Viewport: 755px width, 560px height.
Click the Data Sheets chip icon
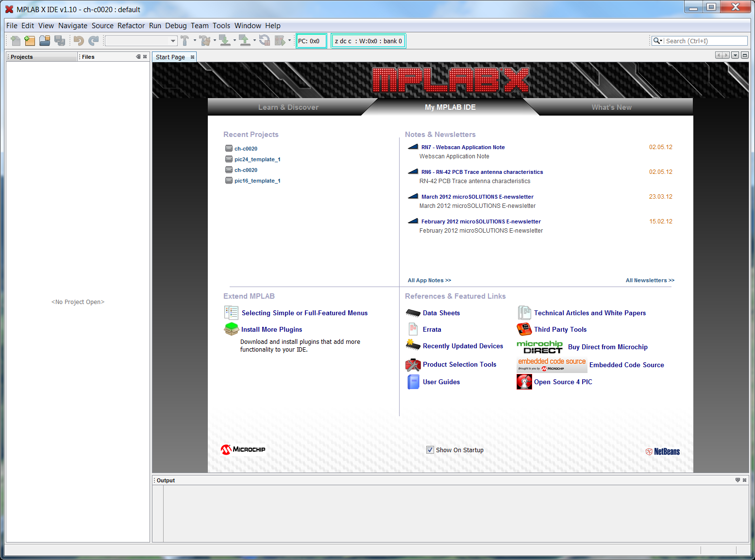click(x=413, y=313)
